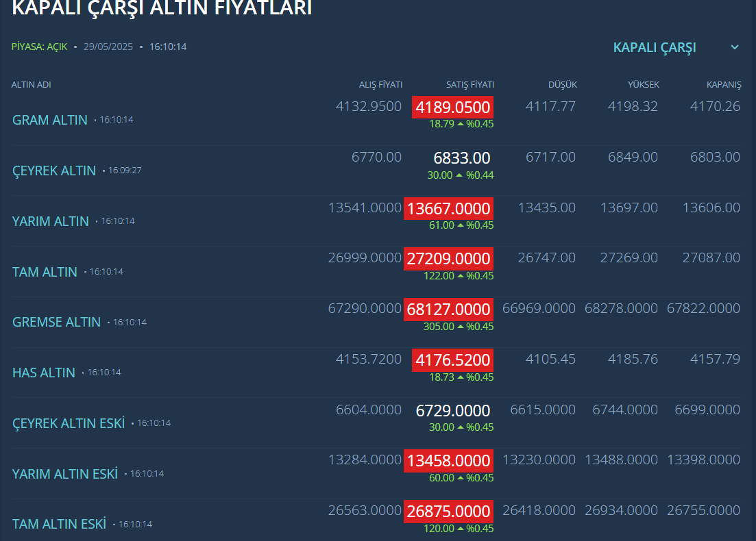Select the YARIM ALTIN row name
Image resolution: width=756 pixels, height=541 pixels.
(51, 221)
